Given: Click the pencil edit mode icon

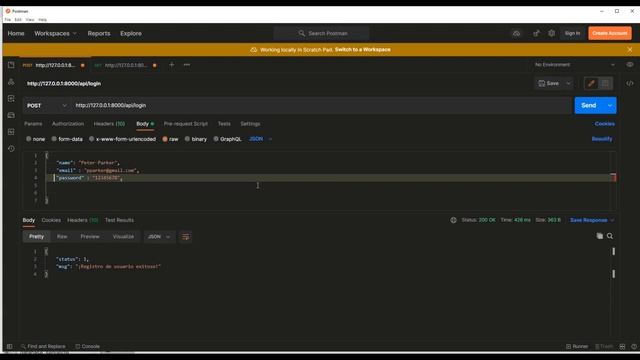Looking at the screenshot, I should point(591,83).
